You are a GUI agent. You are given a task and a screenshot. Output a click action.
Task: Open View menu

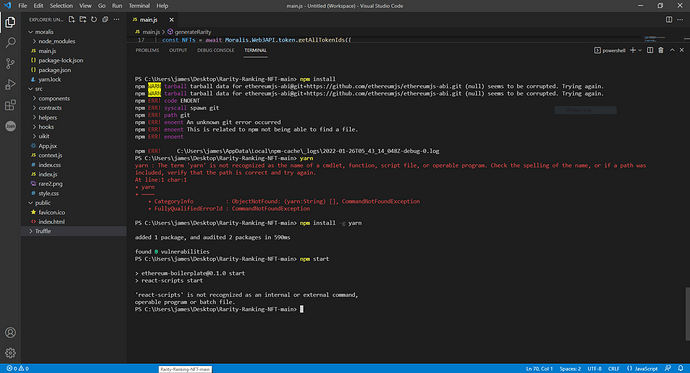(85, 6)
